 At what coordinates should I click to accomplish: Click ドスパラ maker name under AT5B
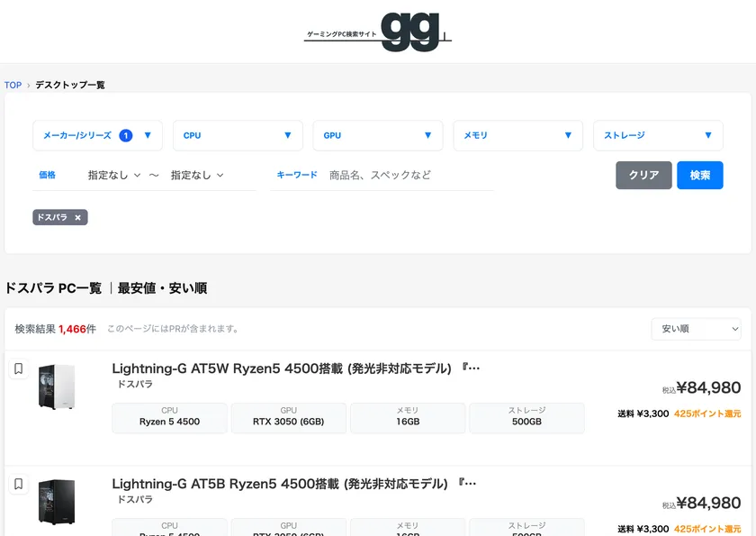pos(135,500)
